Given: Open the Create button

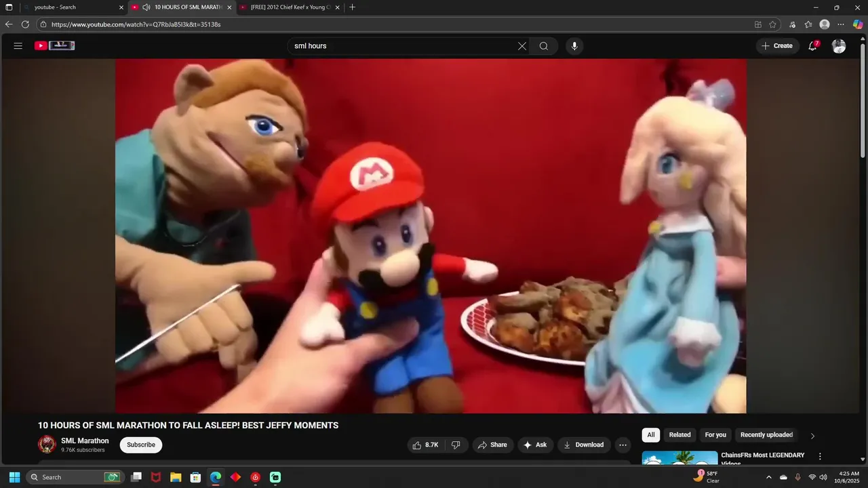Looking at the screenshot, I should click(x=777, y=46).
